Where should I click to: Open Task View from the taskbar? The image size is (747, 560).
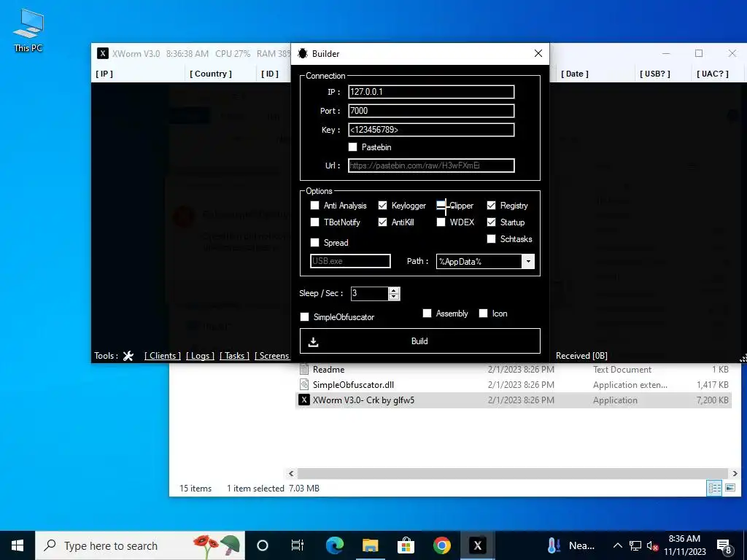(x=298, y=545)
